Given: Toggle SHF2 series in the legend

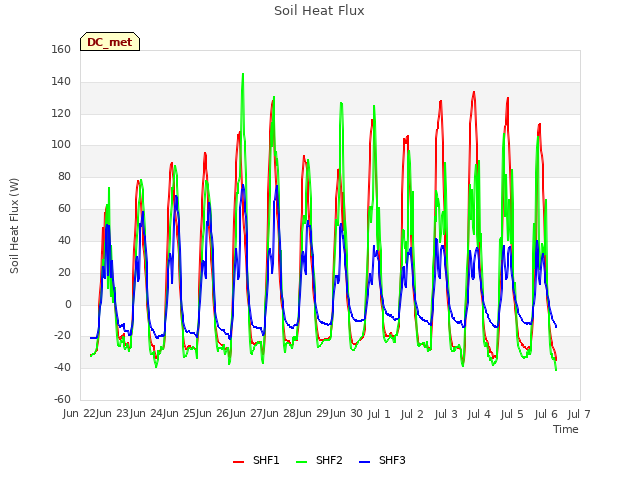Looking at the screenshot, I should (x=319, y=460).
